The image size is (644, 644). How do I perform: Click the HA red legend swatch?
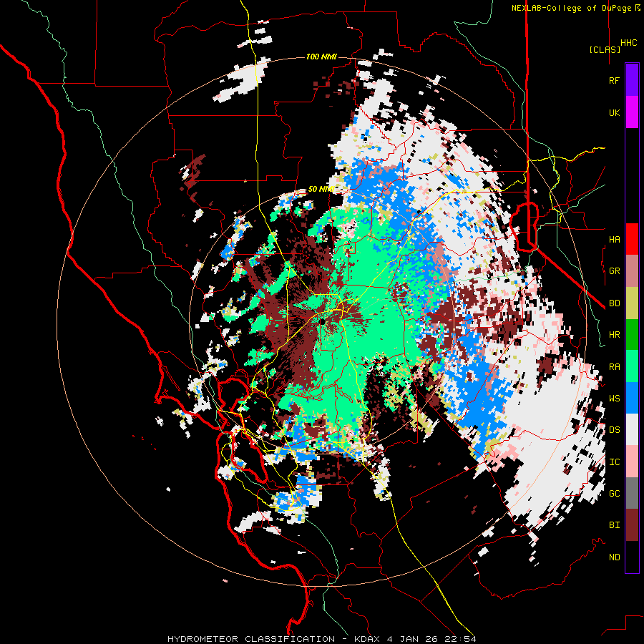tap(632, 239)
